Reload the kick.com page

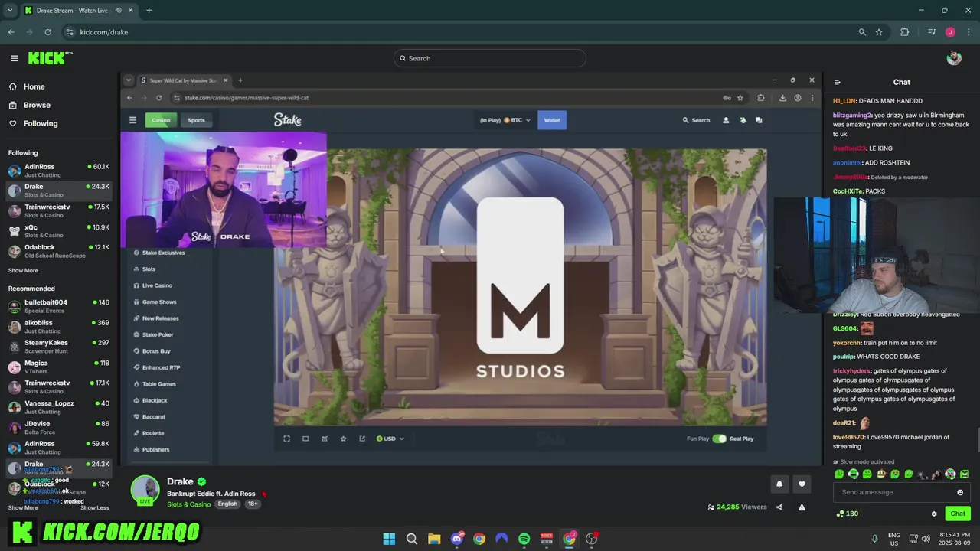click(47, 32)
